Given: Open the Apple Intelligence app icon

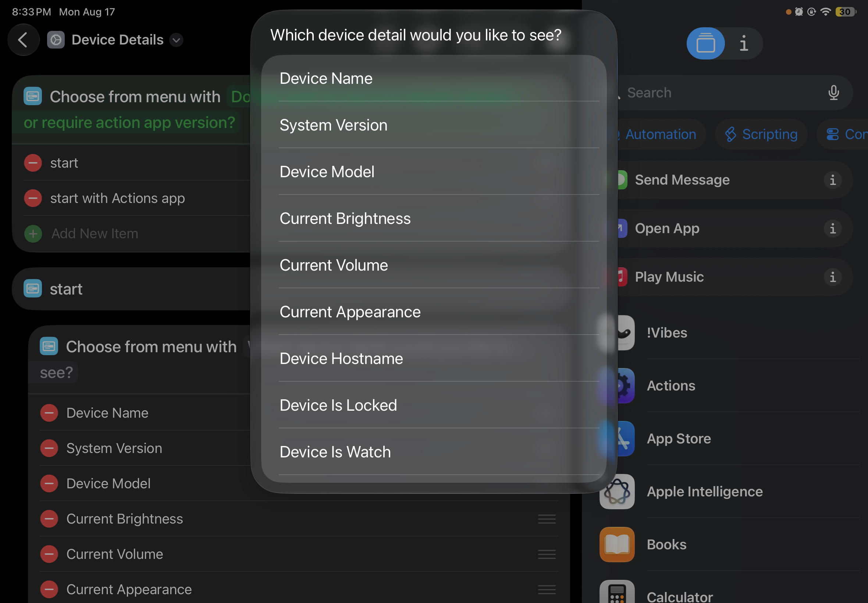Looking at the screenshot, I should click(617, 492).
